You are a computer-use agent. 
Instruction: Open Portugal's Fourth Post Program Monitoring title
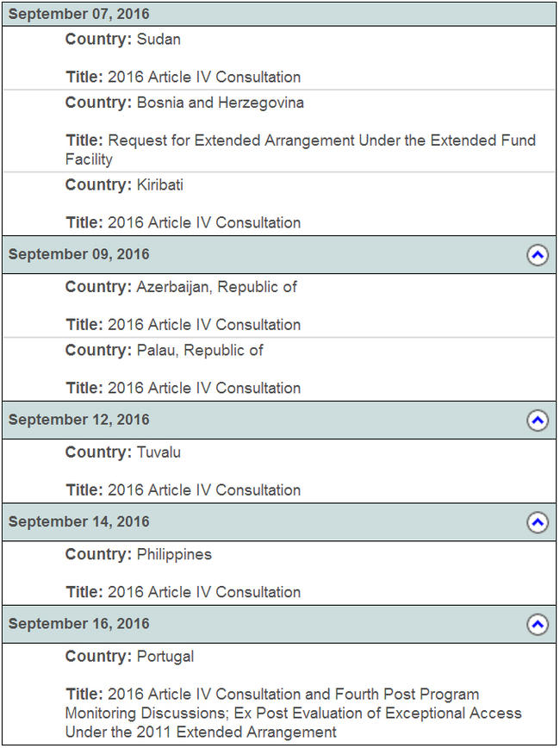[294, 714]
